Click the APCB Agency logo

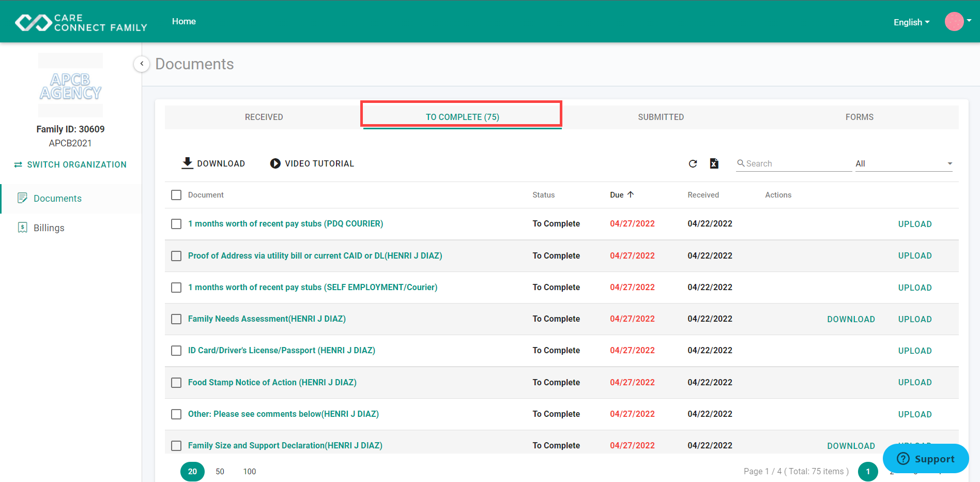[70, 86]
